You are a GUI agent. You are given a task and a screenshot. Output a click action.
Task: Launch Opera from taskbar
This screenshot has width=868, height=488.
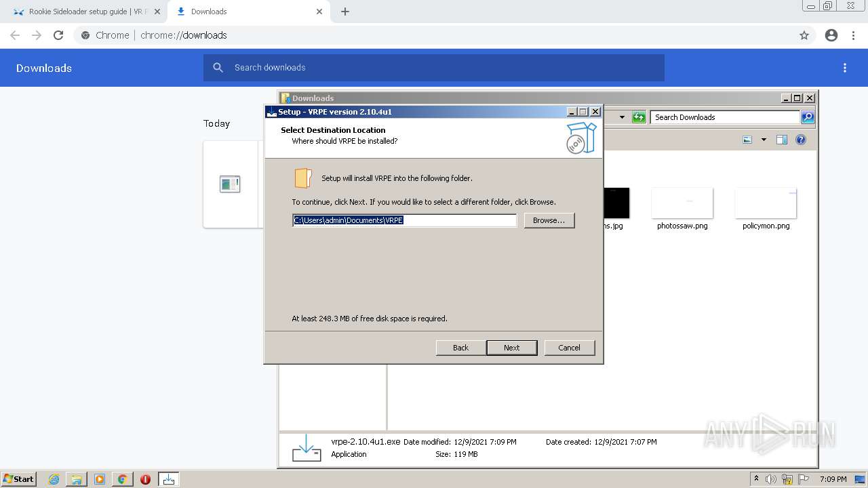(x=145, y=479)
